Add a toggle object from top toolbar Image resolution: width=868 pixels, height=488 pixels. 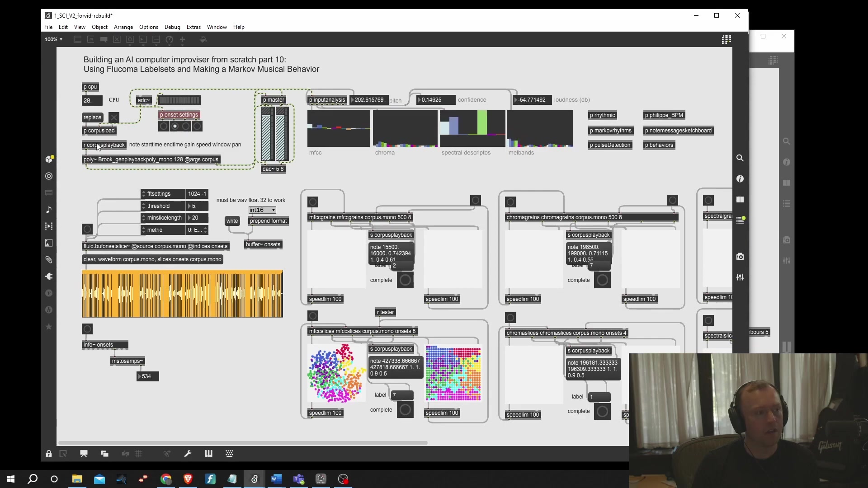click(117, 40)
